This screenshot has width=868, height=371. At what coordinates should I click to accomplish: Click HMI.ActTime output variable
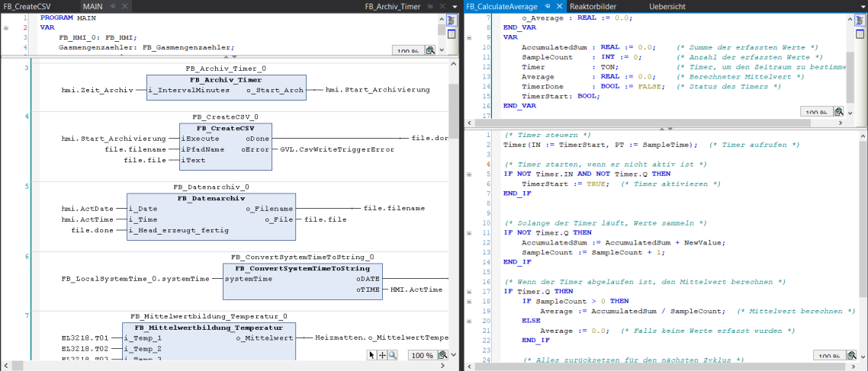[x=416, y=289]
